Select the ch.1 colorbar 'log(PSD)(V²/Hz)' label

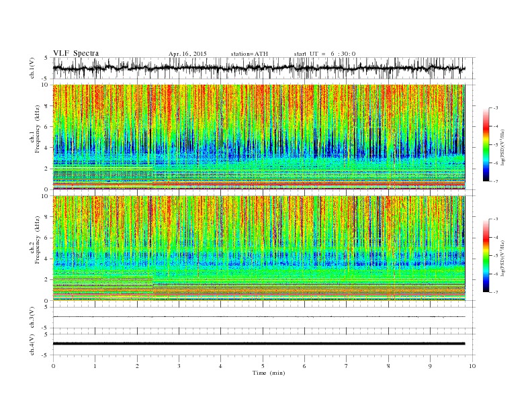[x=502, y=146]
